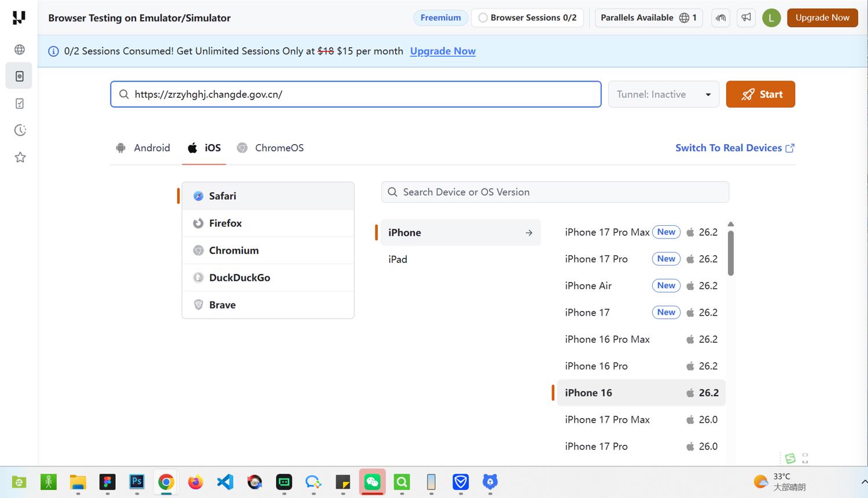The image size is (868, 498).
Task: Expand the iPhone device category arrow
Action: point(529,233)
